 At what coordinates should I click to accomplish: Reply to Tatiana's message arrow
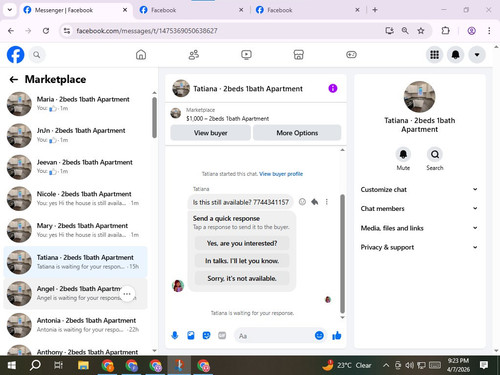(314, 202)
